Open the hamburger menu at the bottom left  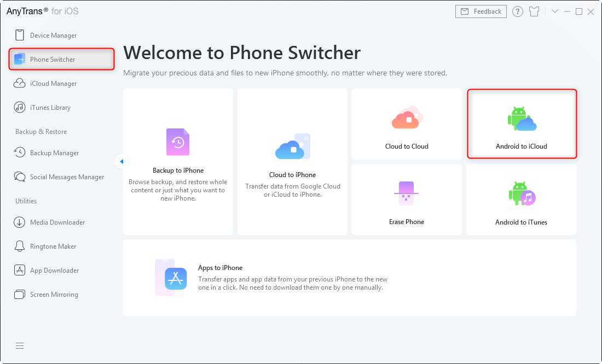20,346
